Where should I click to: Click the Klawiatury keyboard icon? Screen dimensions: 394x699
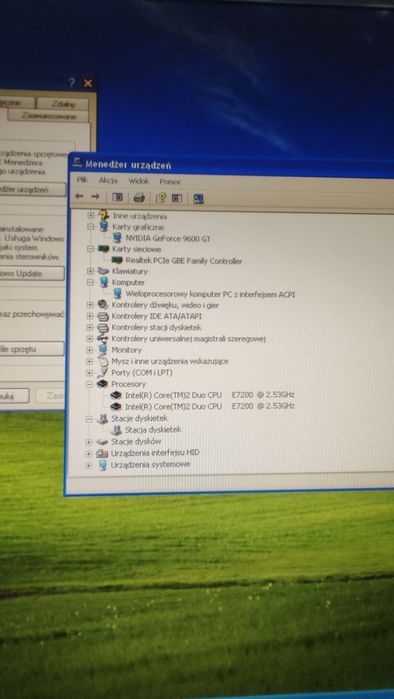point(103,271)
